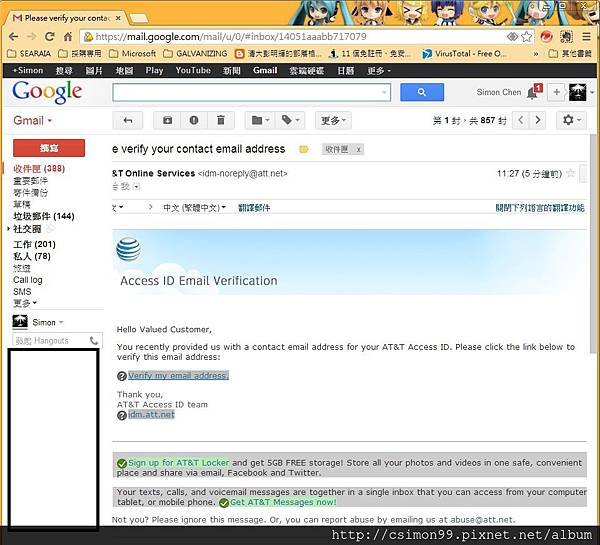Click 翻譯郵件 to translate the message
The height and width of the screenshot is (545, 600).
(254, 208)
